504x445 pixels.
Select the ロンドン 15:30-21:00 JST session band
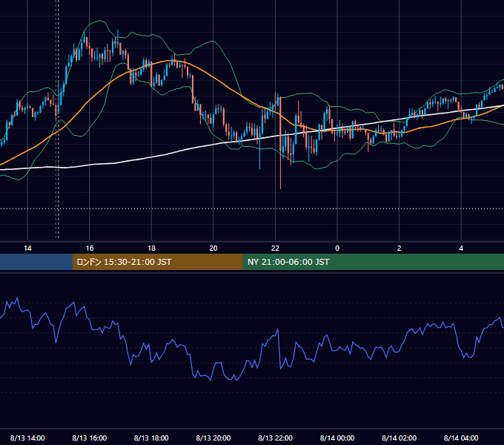click(157, 262)
